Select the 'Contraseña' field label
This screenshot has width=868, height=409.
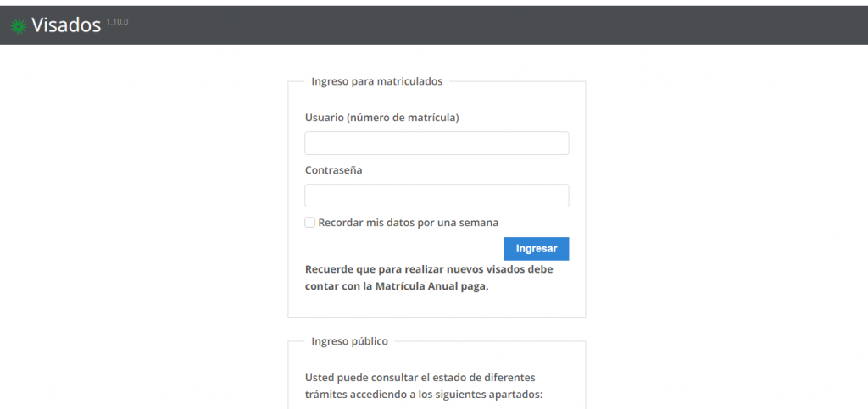point(333,170)
